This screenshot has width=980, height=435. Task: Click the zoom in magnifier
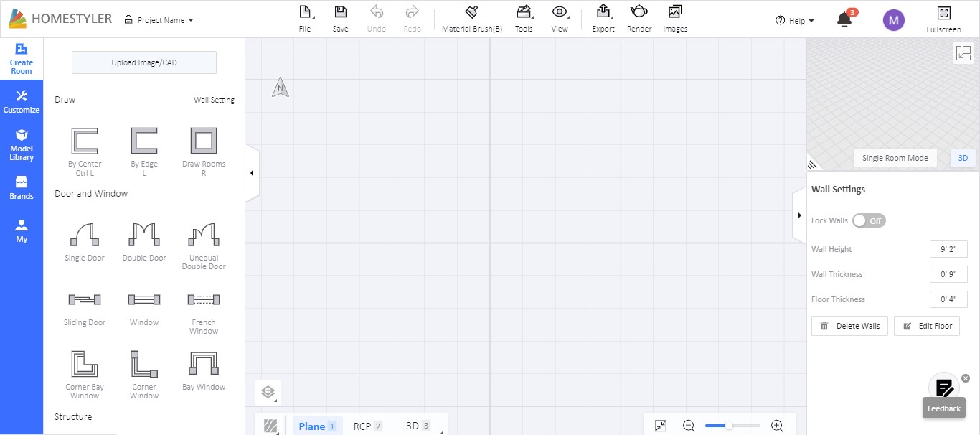(x=777, y=426)
